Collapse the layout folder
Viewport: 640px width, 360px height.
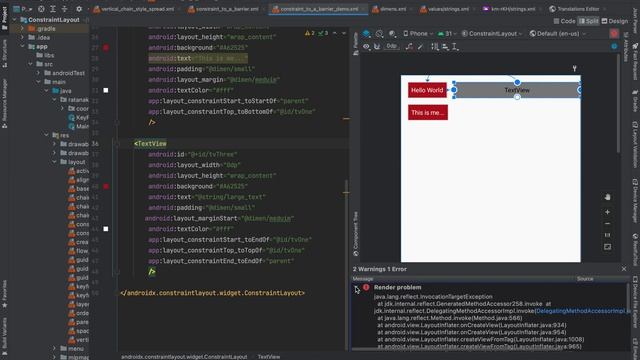pyautogui.click(x=54, y=162)
